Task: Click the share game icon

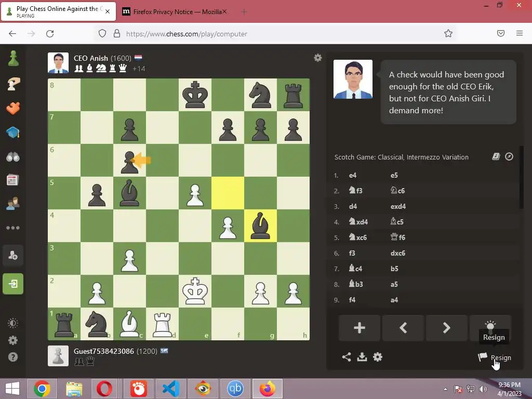Action: tap(347, 357)
